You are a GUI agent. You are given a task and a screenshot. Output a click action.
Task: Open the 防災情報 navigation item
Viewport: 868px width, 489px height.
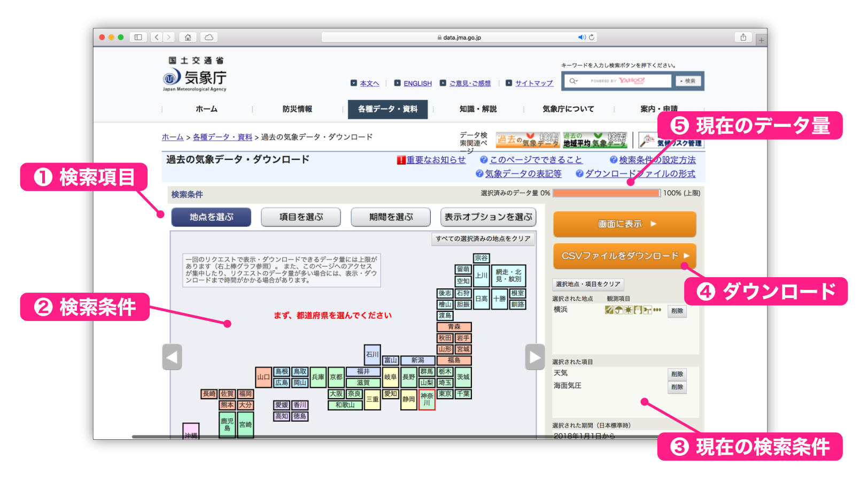click(297, 109)
